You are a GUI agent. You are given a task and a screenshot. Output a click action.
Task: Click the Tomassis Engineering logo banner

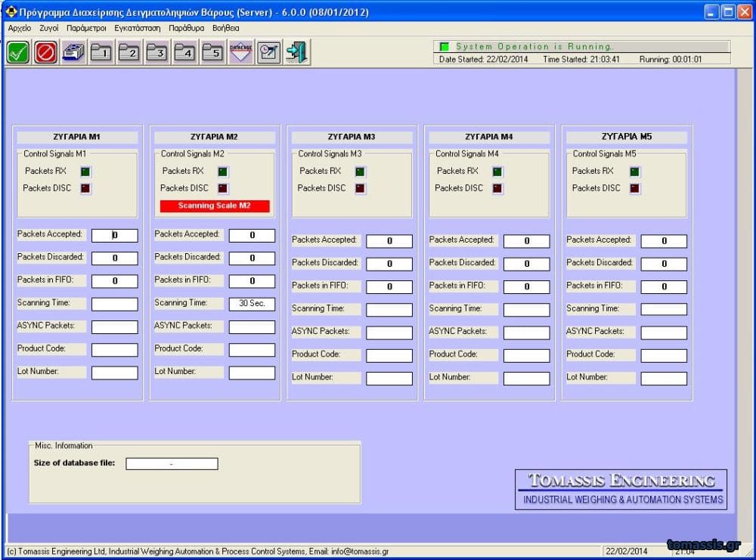coord(621,489)
